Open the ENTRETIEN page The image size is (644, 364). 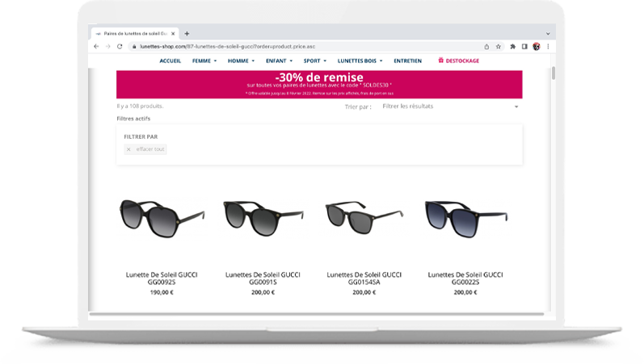pos(407,61)
